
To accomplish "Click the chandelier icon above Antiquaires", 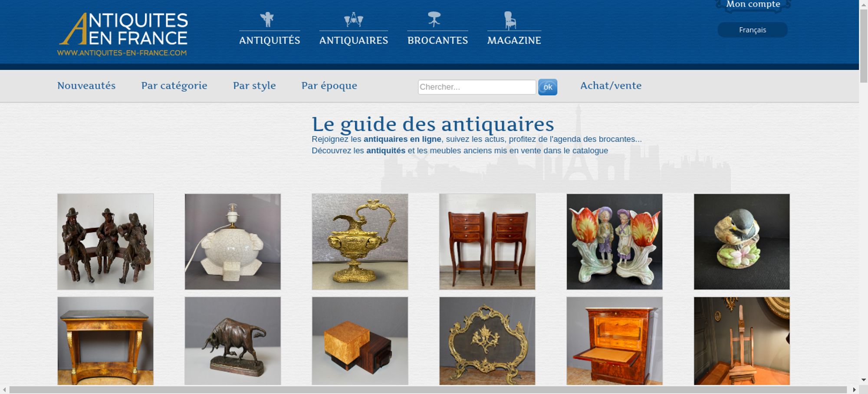I will tap(353, 20).
